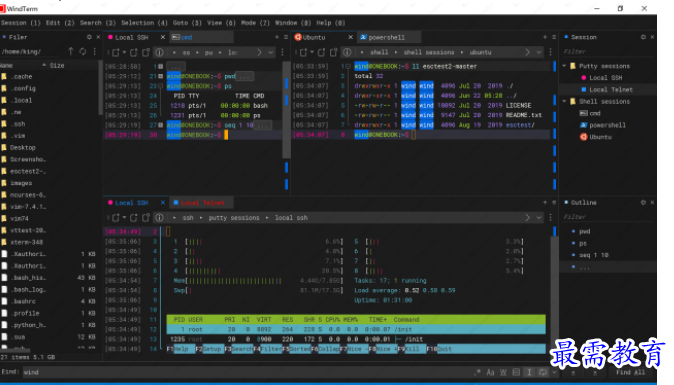Click Find All button

pos(631,373)
